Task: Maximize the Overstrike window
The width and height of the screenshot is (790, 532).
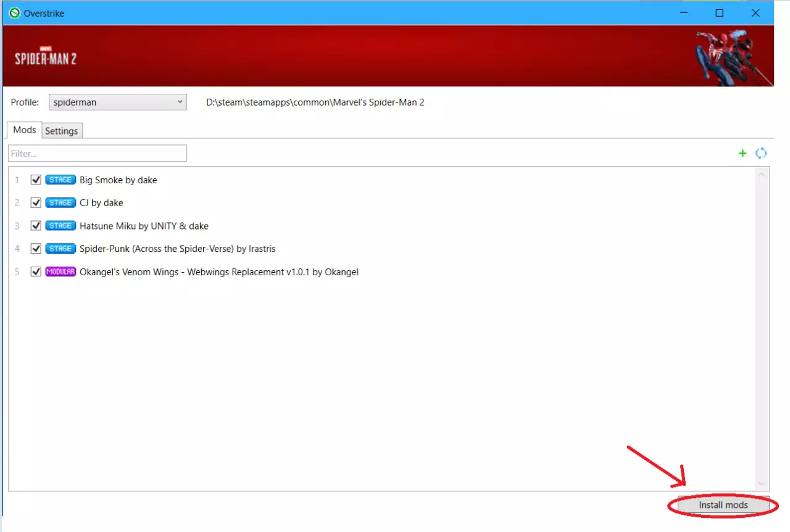Action: click(719, 13)
